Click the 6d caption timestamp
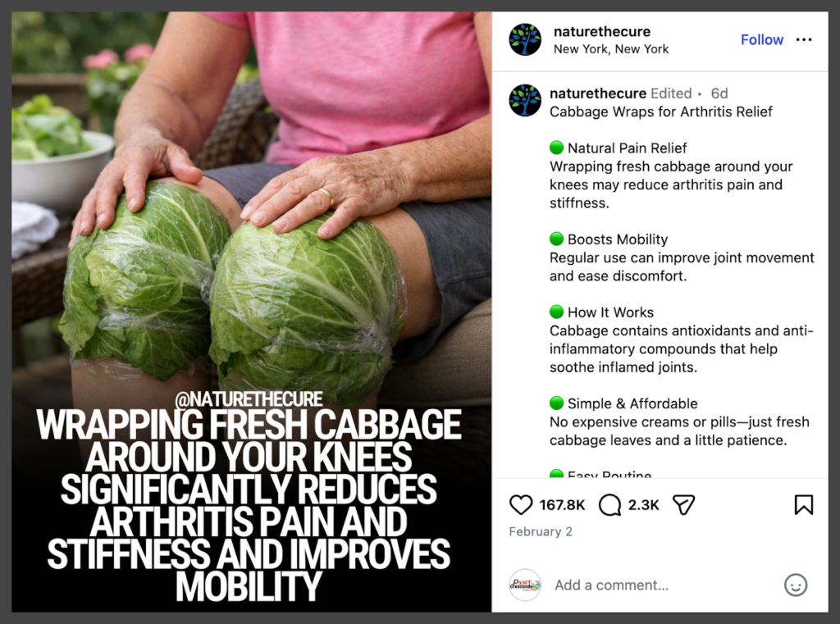 point(719,93)
